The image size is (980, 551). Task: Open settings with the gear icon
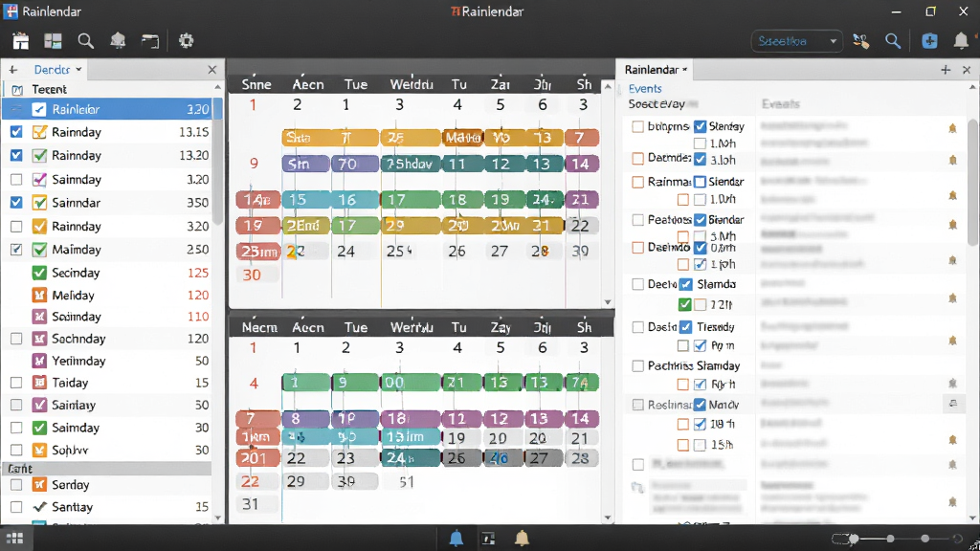click(186, 41)
